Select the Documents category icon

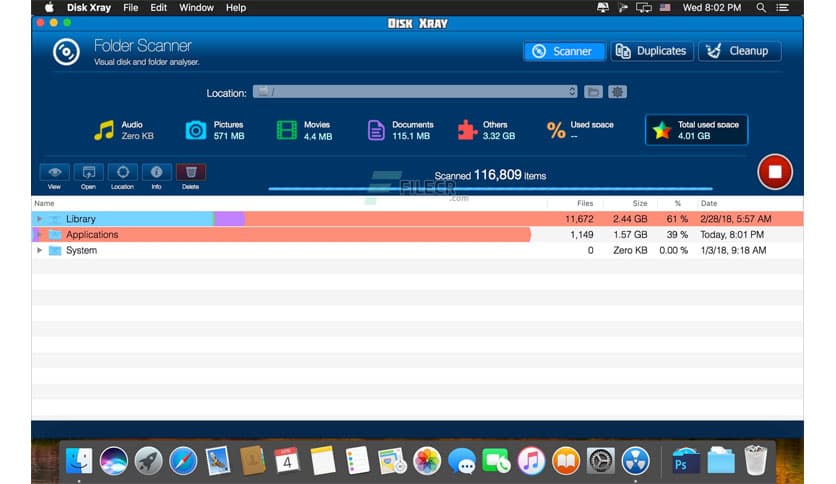point(376,130)
